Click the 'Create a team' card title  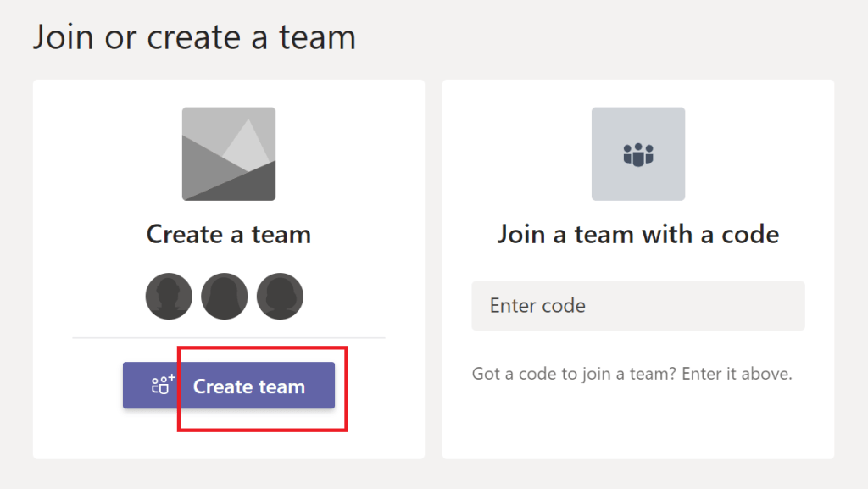tap(229, 234)
